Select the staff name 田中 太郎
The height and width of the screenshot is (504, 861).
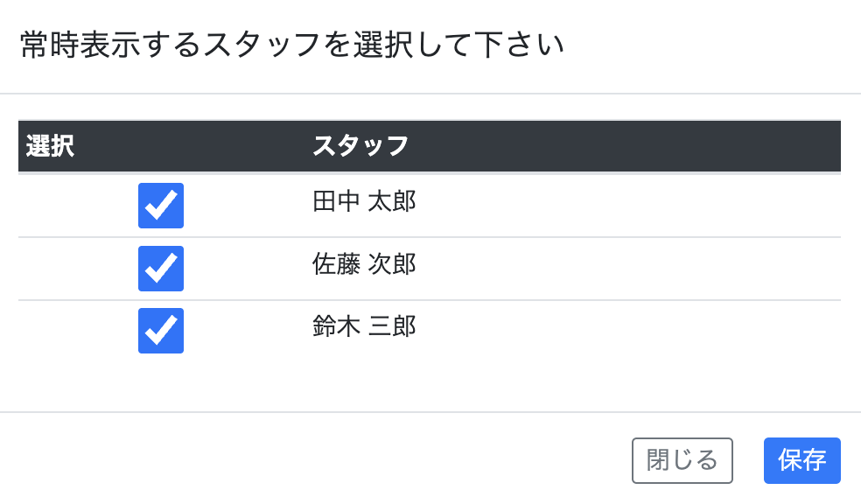pos(364,202)
